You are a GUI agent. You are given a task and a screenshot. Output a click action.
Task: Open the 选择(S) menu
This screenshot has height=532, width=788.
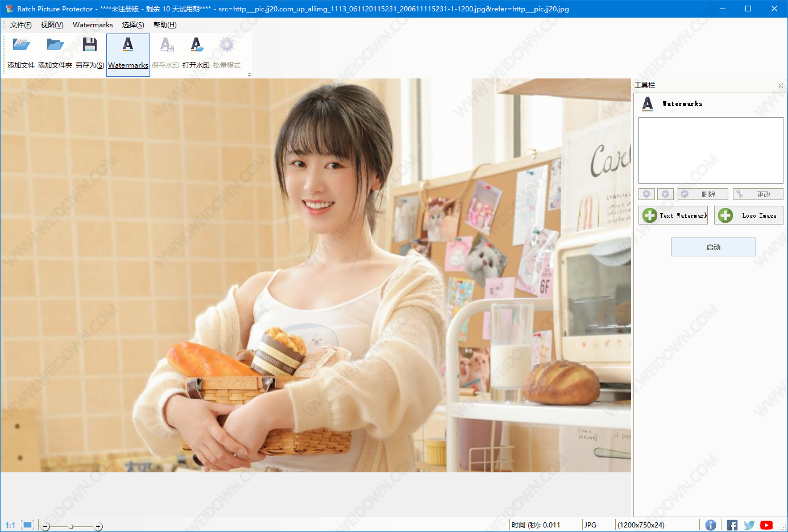tap(133, 25)
